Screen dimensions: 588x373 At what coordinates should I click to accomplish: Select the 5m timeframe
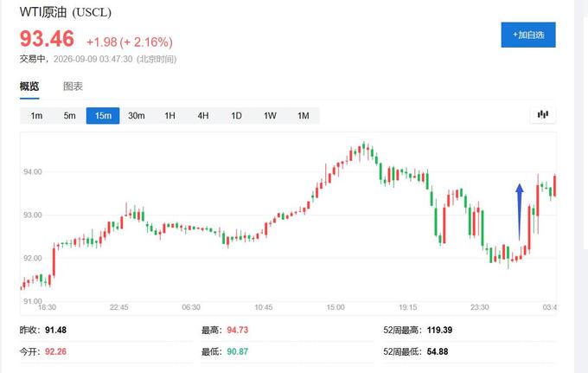[x=69, y=116]
